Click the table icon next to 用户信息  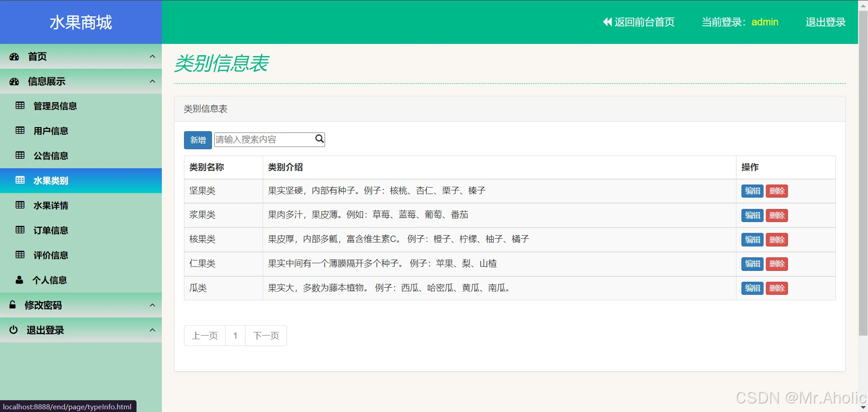coord(20,131)
